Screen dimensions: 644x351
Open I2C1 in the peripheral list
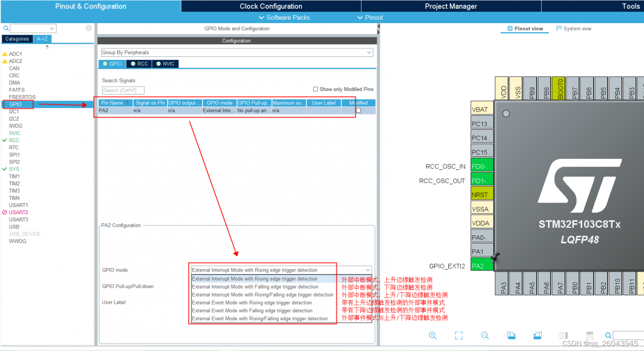(x=14, y=112)
